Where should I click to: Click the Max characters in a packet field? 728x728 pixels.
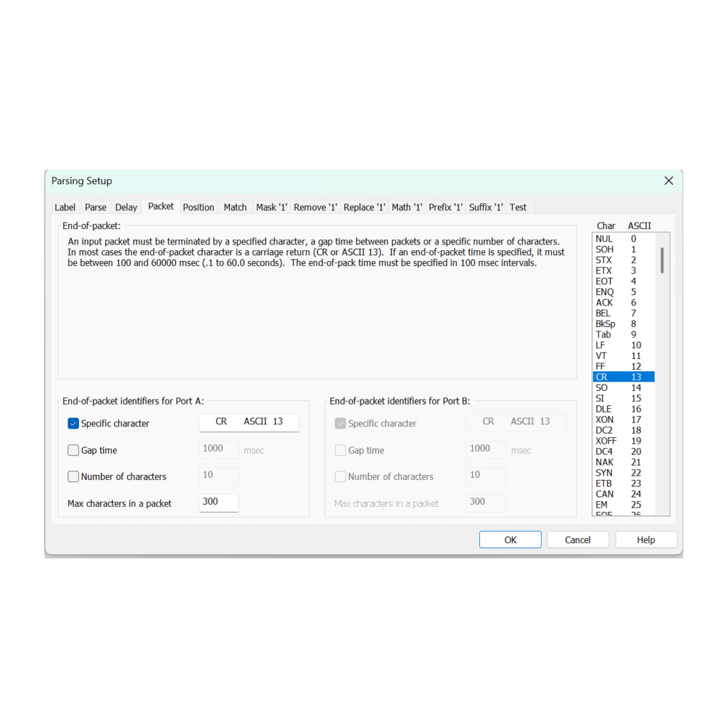(218, 502)
